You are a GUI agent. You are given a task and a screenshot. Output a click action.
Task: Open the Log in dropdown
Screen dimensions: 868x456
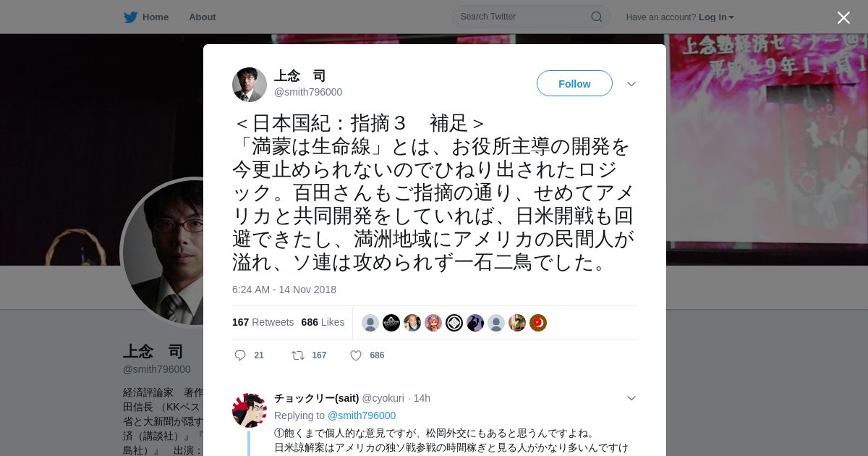point(716,17)
